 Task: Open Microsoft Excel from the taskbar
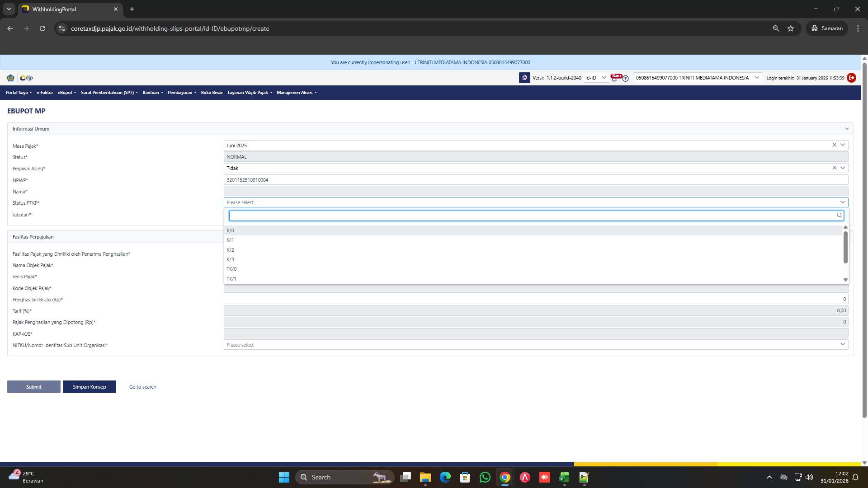(x=564, y=477)
